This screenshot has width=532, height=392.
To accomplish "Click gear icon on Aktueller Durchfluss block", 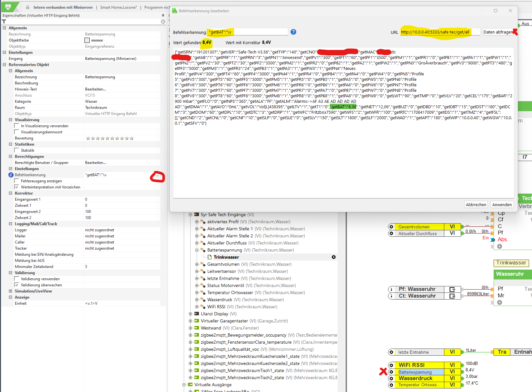I will tap(391, 234).
